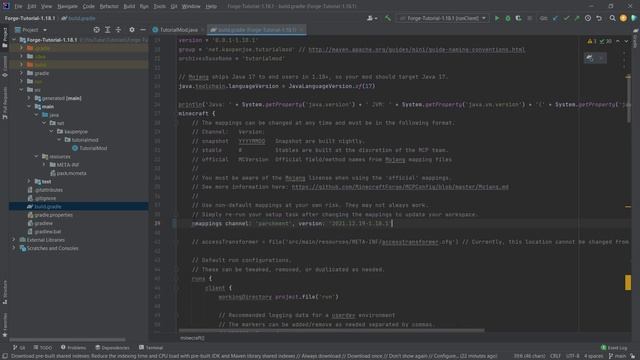
Task: Click github MinecraftForge MCPConfig link
Action: (x=400, y=187)
